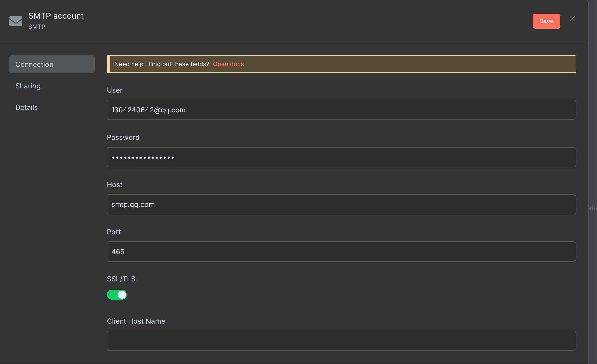Click the 'Need help filling out' banner text
This screenshot has width=597, height=364.
162,64
